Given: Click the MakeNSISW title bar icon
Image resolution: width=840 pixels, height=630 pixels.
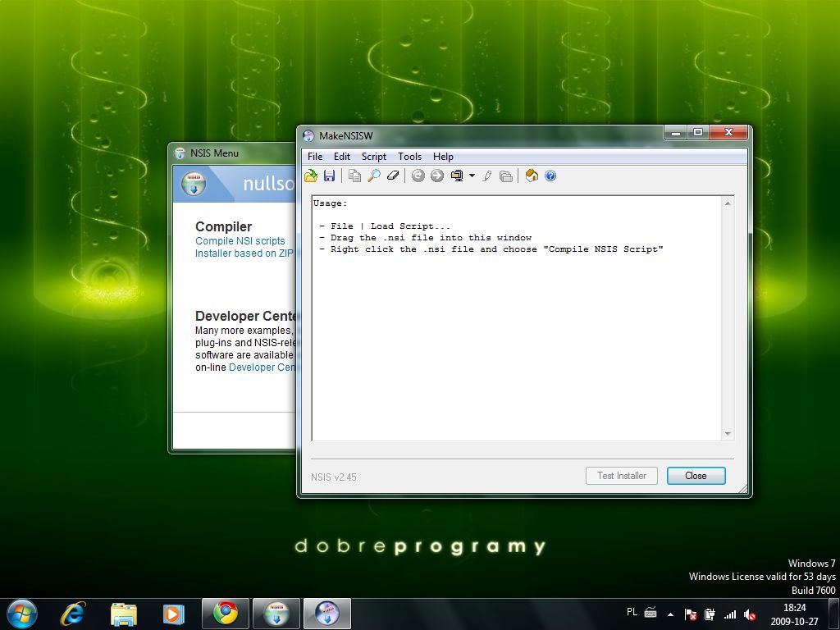Looking at the screenshot, I should tap(308, 135).
